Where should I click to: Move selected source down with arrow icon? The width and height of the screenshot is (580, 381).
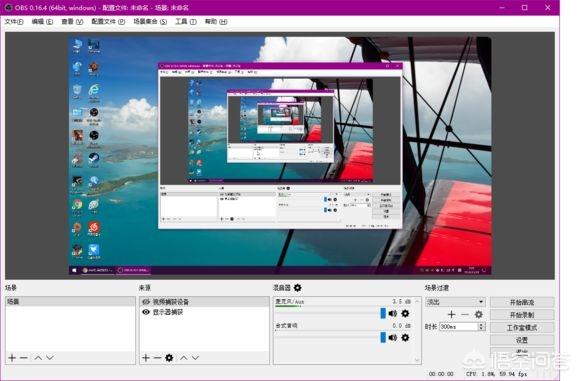(195, 358)
